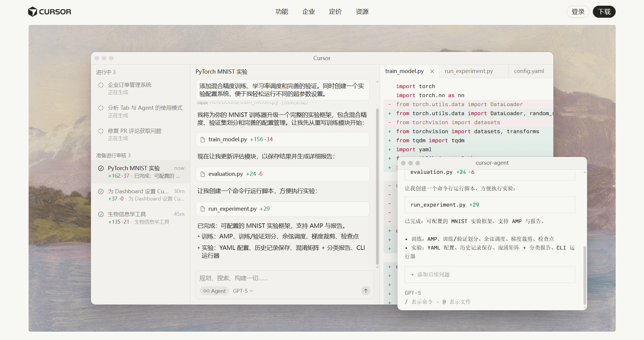Screen dimensions: 644x340
Task: Click the slash command icon in cursor-agent
Action: [x=406, y=301]
